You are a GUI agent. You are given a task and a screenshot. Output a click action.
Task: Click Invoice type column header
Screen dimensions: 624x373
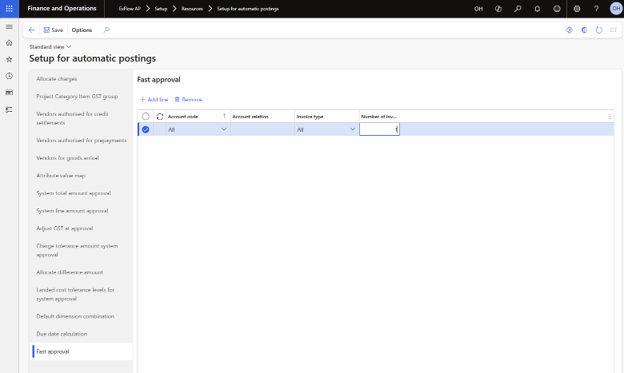[327, 116]
